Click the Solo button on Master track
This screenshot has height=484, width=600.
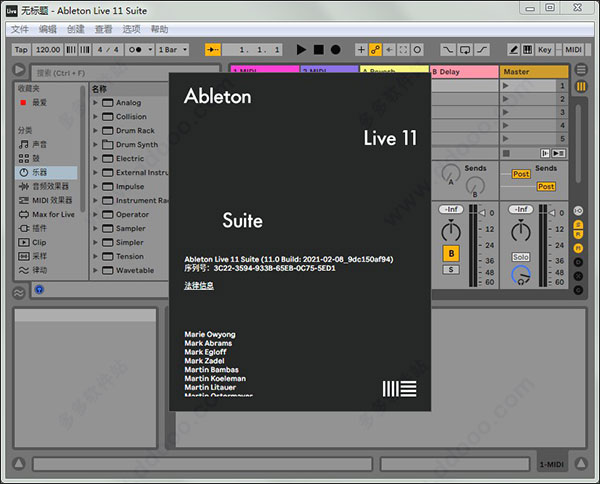click(x=521, y=257)
